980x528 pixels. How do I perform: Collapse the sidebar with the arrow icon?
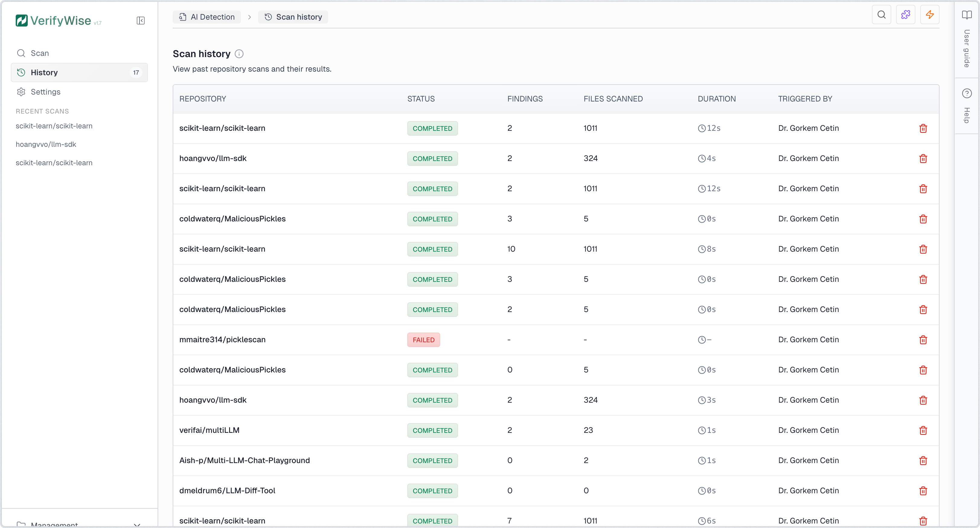point(140,21)
